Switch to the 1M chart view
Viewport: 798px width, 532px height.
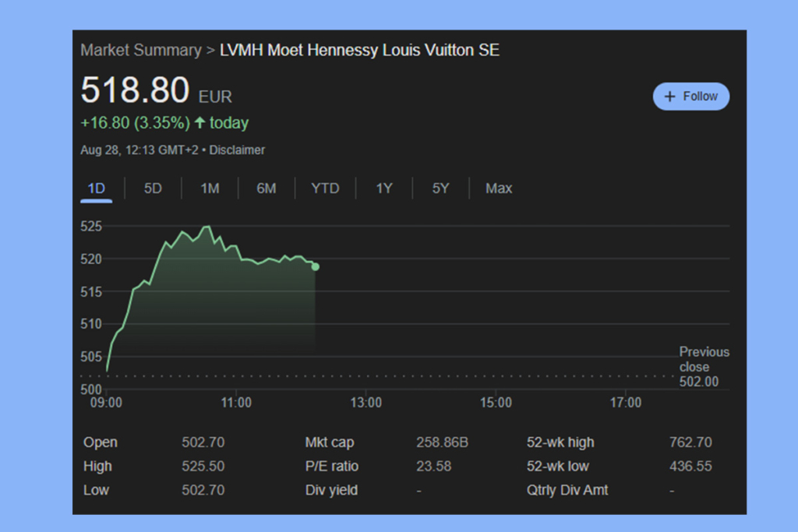[209, 188]
